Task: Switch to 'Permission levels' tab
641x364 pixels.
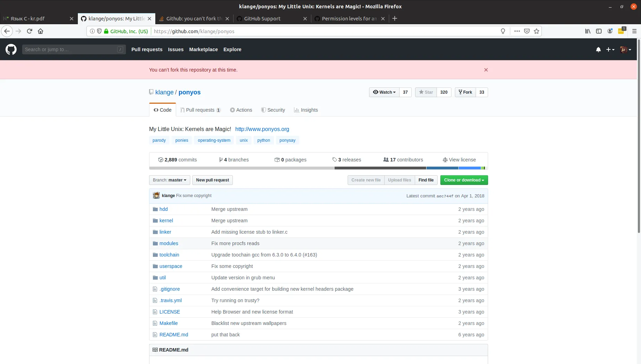Action: (x=350, y=19)
